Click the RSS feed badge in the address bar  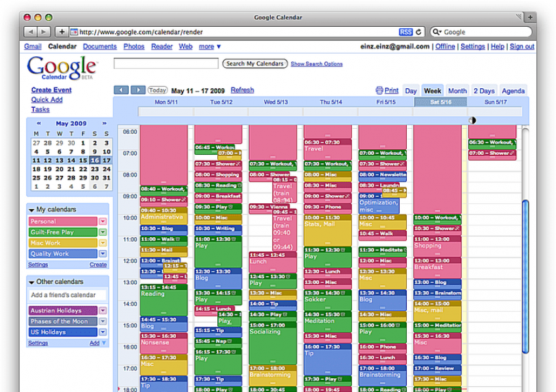pos(406,31)
